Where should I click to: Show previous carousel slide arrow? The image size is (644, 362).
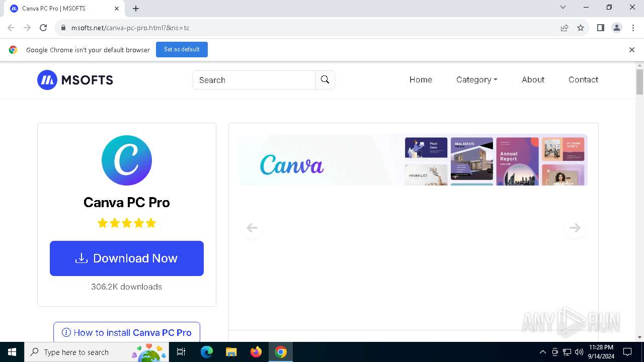pyautogui.click(x=252, y=228)
